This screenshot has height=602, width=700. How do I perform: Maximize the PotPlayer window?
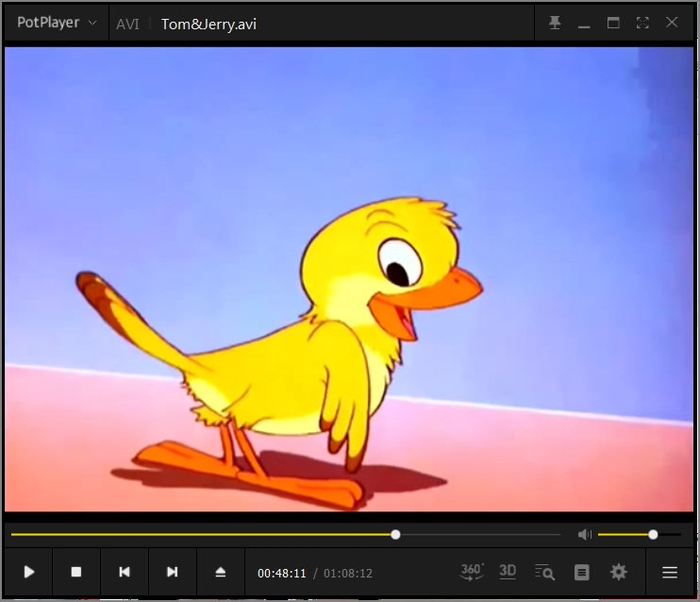click(613, 23)
